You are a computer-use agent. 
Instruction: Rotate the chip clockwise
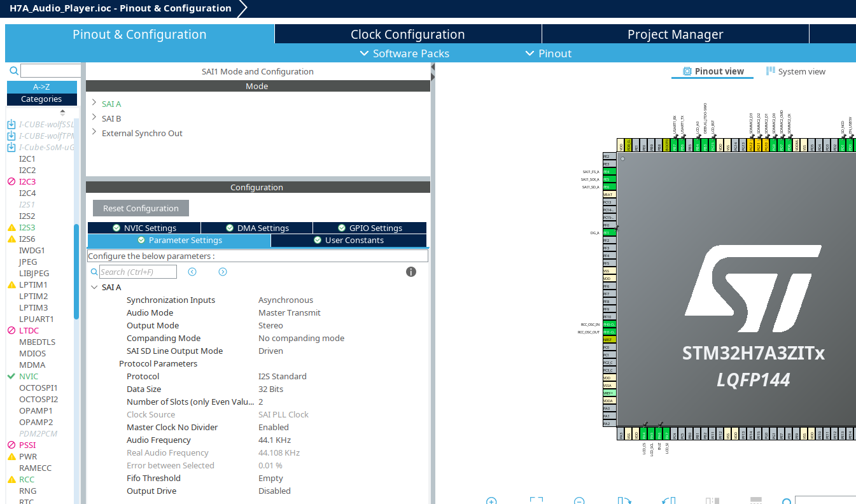pos(625,501)
